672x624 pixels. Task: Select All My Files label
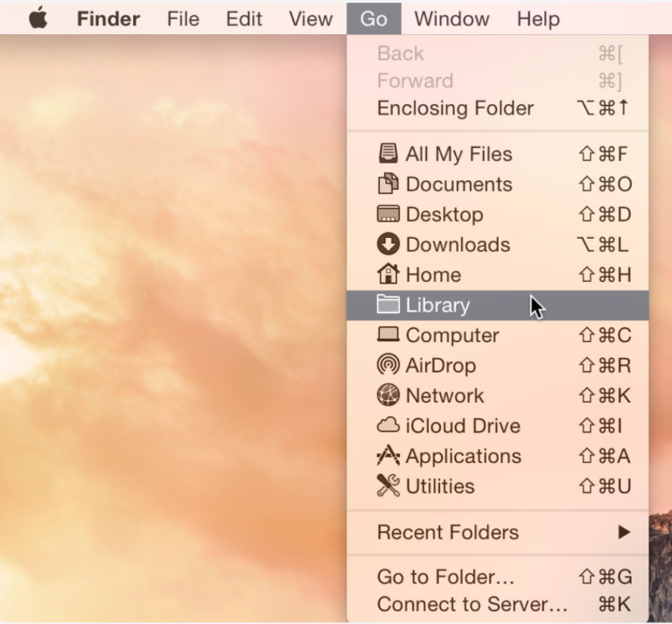click(459, 154)
